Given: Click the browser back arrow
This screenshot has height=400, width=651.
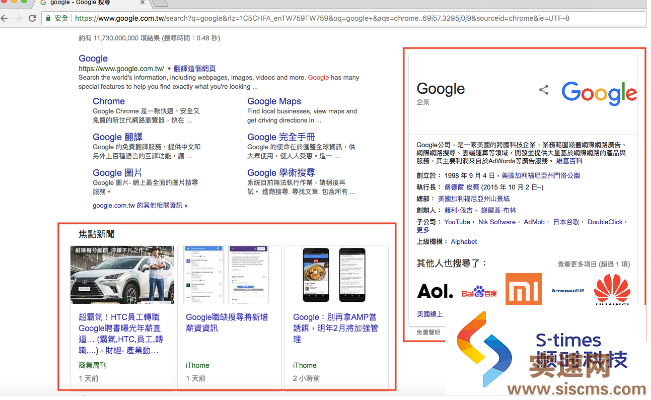Looking at the screenshot, I should [5, 18].
